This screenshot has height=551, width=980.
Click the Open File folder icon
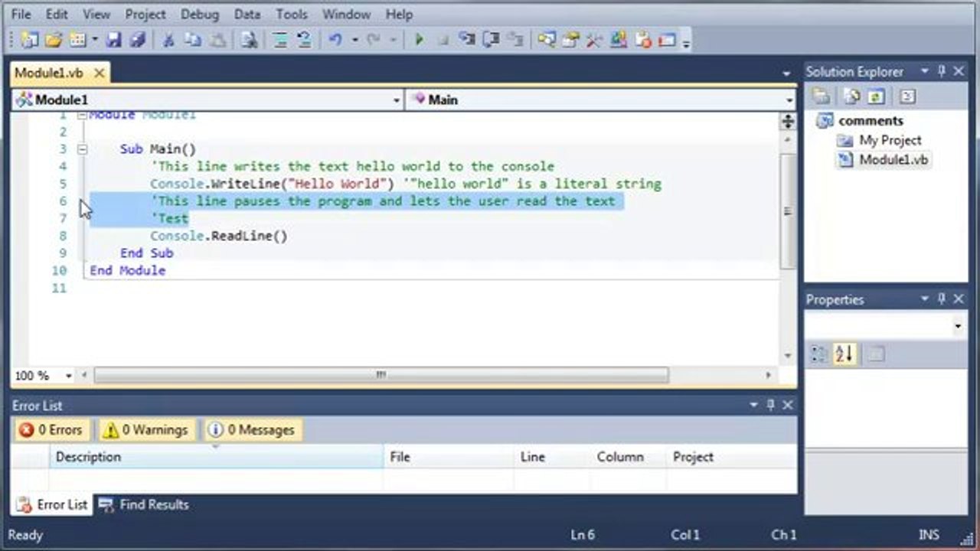coord(53,40)
